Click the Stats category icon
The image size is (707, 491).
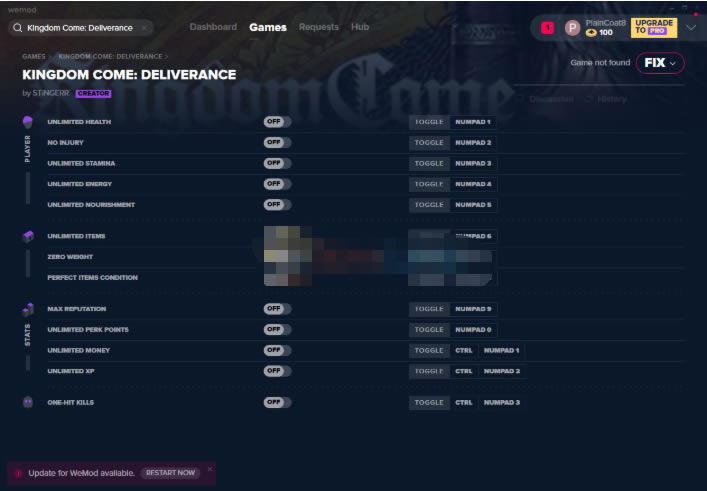27,309
